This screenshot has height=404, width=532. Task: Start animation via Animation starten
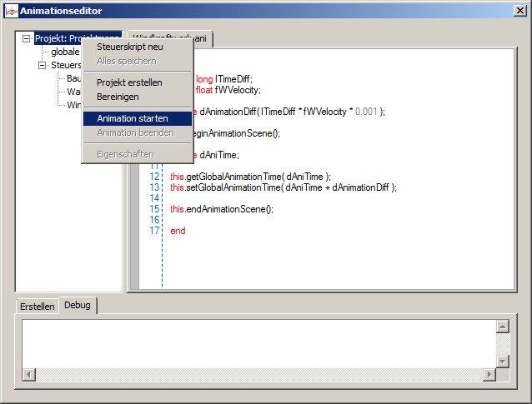(x=132, y=118)
